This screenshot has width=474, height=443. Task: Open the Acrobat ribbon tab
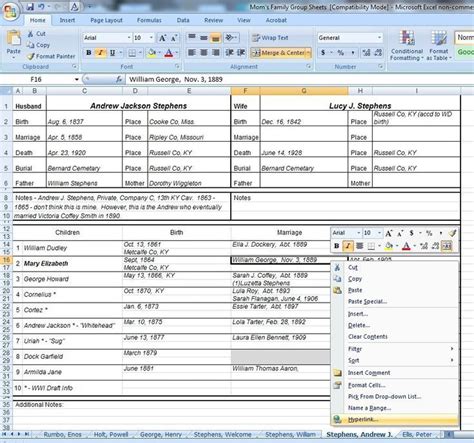[276, 20]
